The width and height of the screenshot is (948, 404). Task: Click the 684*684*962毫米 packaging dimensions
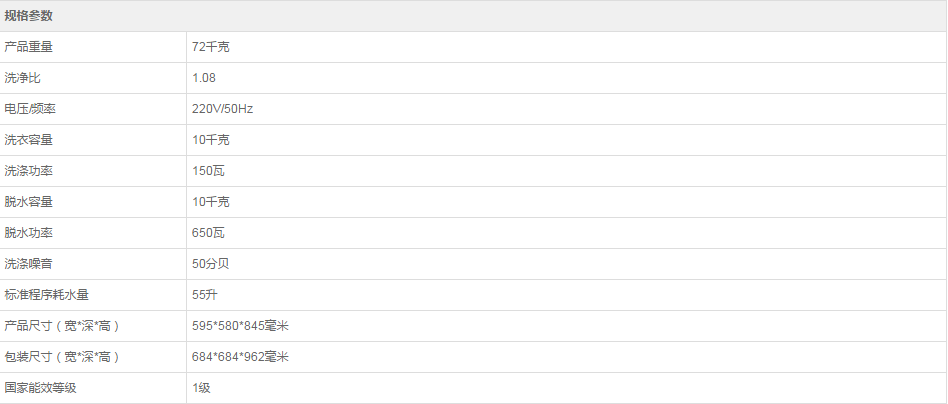pos(241,357)
